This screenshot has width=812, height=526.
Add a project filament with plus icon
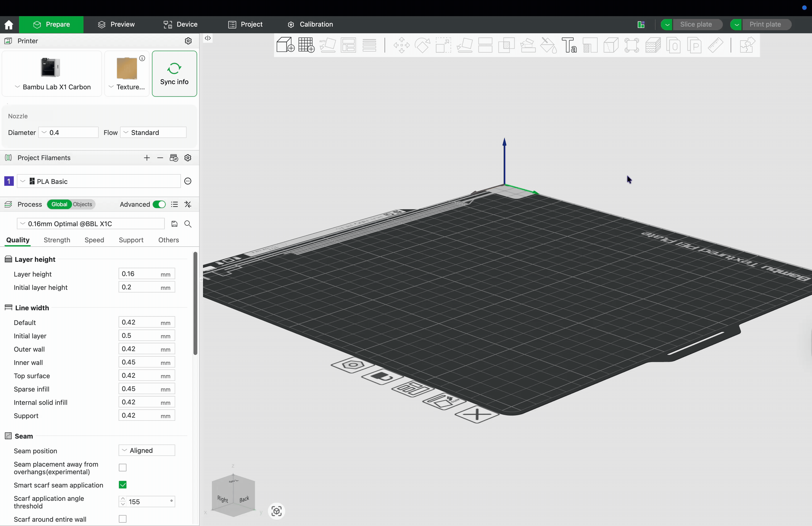[x=147, y=158]
